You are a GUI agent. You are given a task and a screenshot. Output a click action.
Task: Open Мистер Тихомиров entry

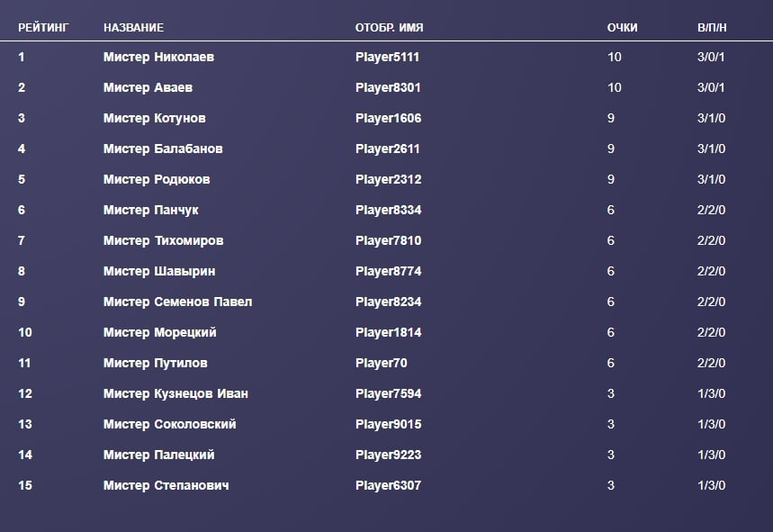coord(163,240)
